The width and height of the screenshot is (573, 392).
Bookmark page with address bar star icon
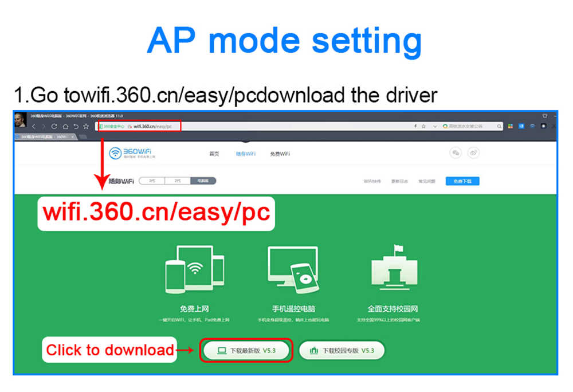[423, 126]
